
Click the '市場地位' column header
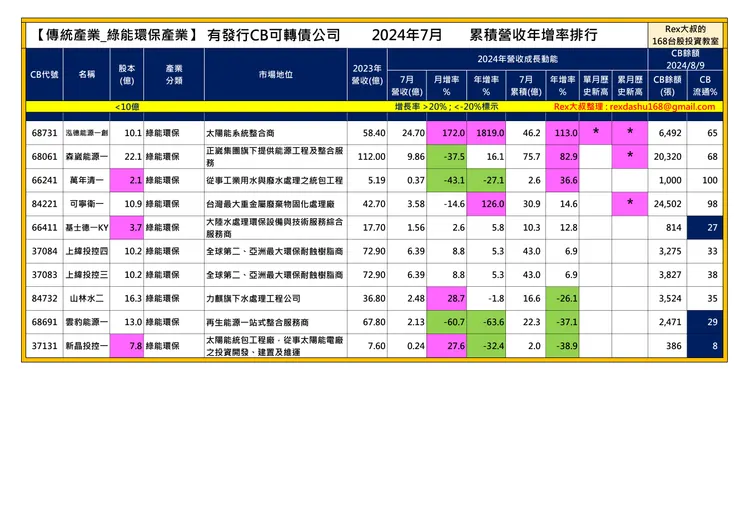pos(276,75)
